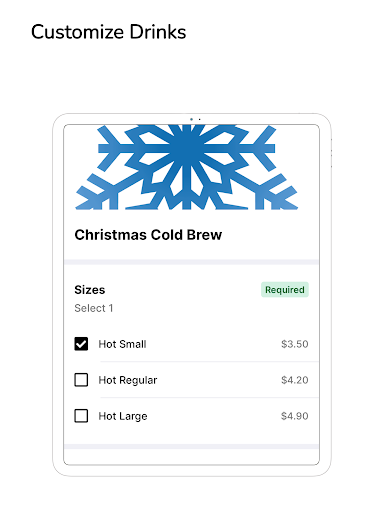This screenshot has height=512, width=384.
Task: Click the tablet camera dot at top
Action: [191, 119]
